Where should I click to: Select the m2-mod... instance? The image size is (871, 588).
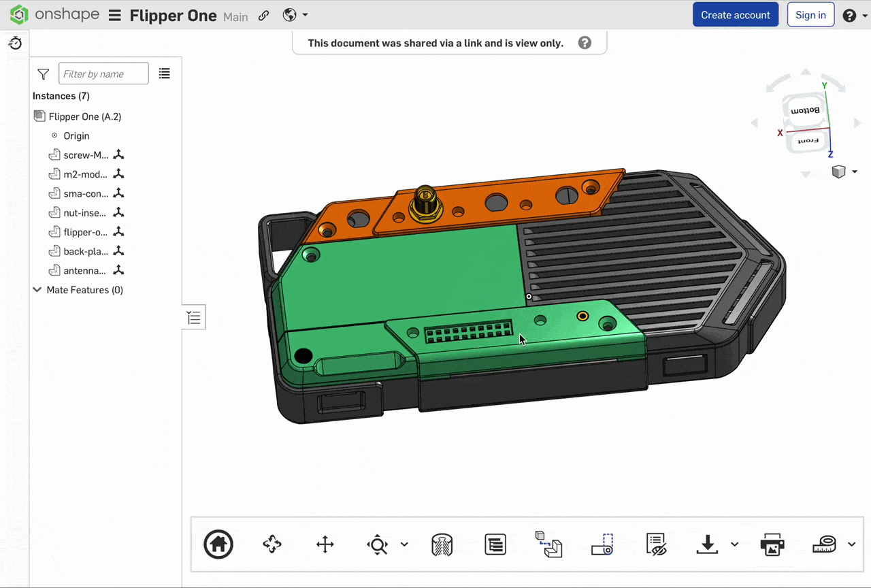[x=86, y=174]
